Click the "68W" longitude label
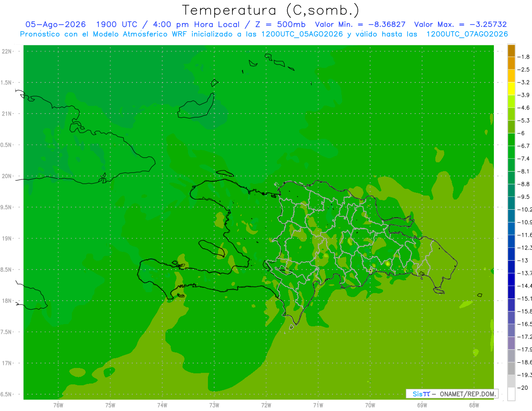Viewport: 532px width, 411px height. coord(474,405)
